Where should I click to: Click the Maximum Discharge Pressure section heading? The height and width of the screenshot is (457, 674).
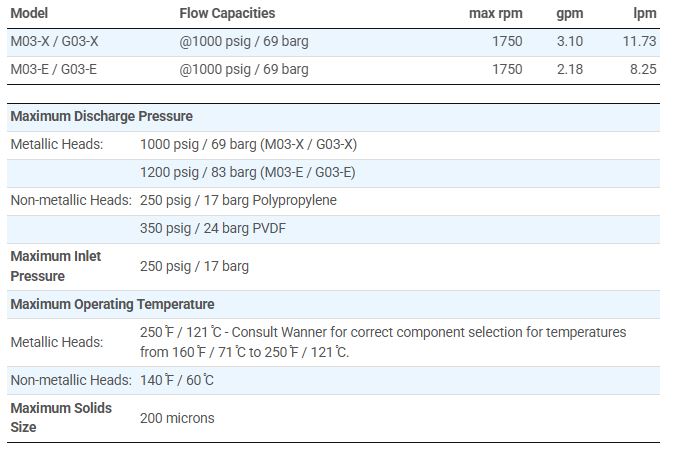click(x=101, y=117)
